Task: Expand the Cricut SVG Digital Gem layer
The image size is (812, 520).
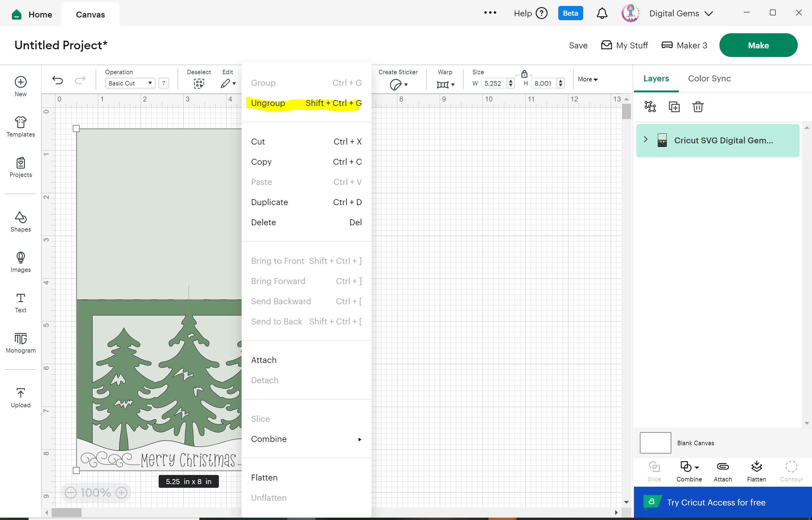Action: pyautogui.click(x=646, y=139)
